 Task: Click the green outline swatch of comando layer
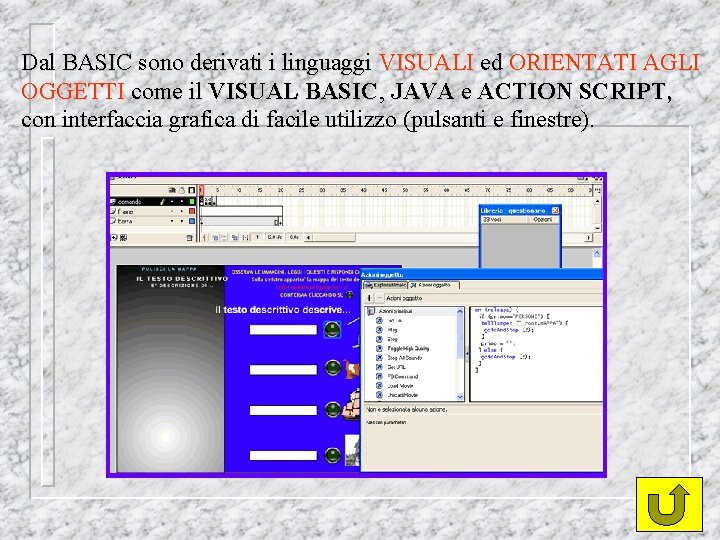pos(192,202)
